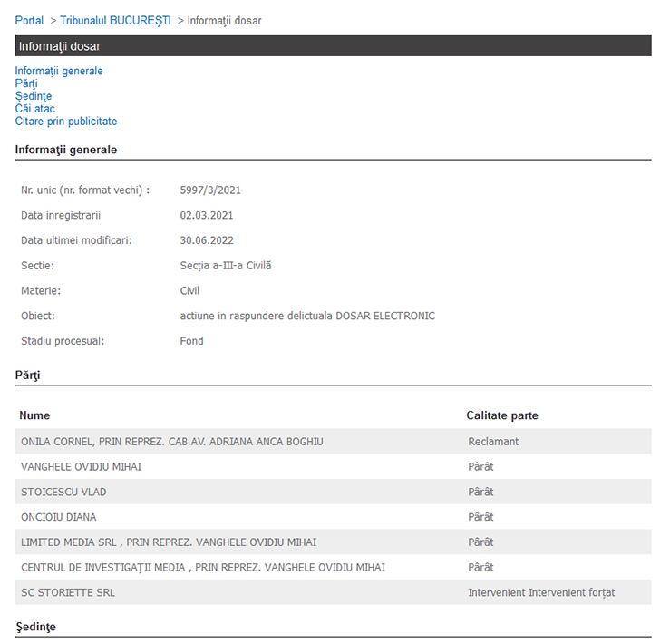Select Nr. unic label text
Screen dimensions: 660x644
click(x=85, y=190)
